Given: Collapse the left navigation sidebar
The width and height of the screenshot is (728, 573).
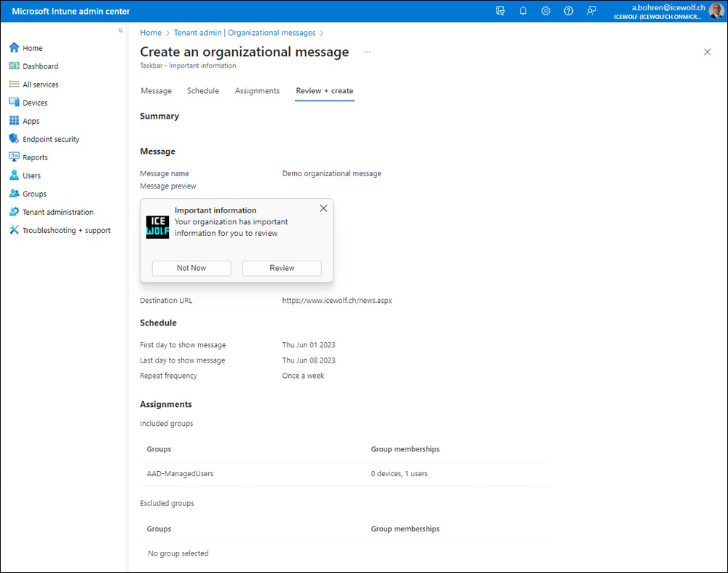Looking at the screenshot, I should click(120, 30).
